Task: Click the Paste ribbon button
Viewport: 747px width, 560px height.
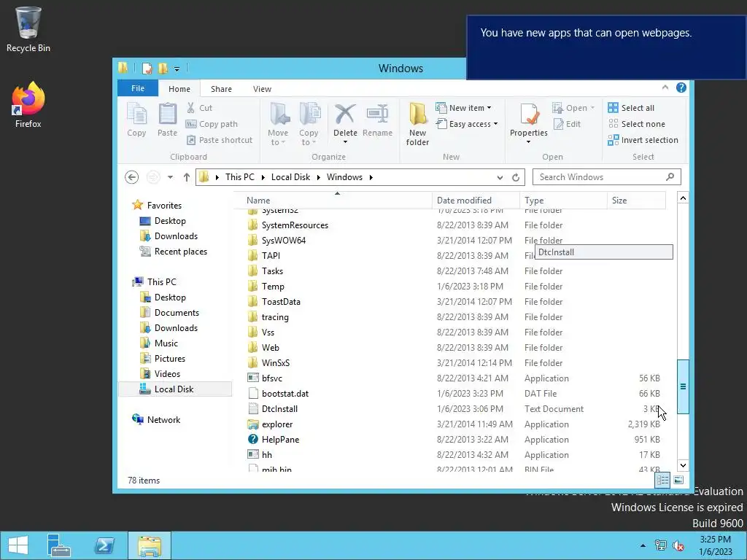Action: (x=167, y=120)
